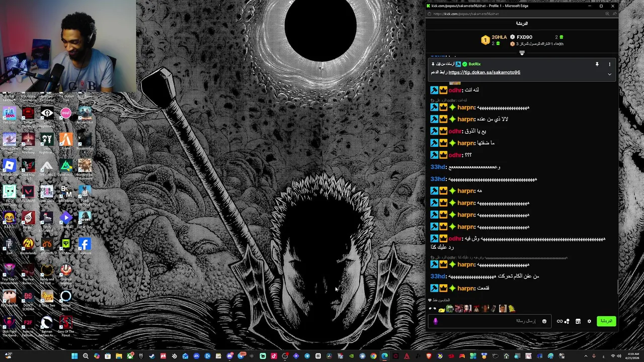This screenshot has width=644, height=362.
Task: Collapse the pinned message with chevron
Action: point(609,74)
